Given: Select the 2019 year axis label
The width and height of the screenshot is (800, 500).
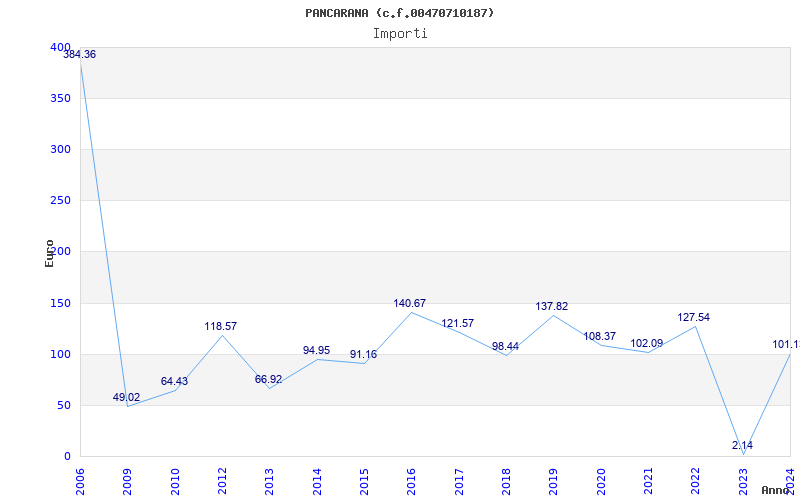Looking at the screenshot, I should click(x=553, y=480).
